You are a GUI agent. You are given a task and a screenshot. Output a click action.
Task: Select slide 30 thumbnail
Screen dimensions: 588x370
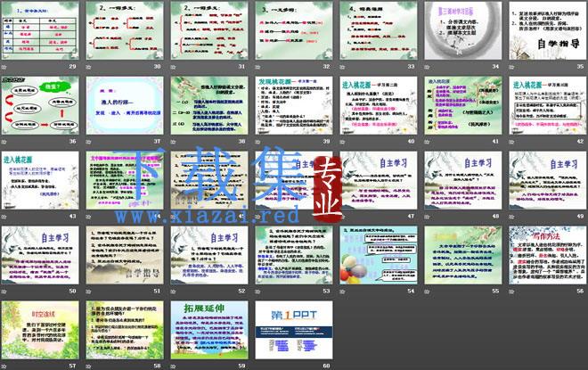[125, 30]
